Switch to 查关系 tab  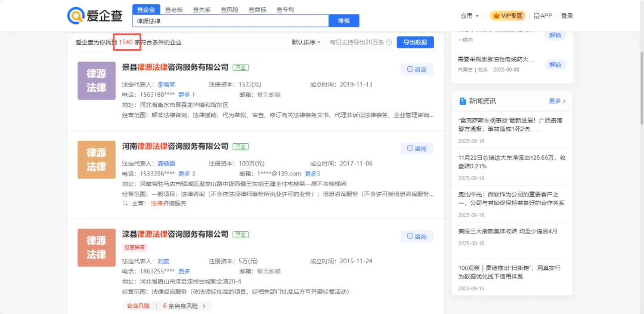point(202,10)
